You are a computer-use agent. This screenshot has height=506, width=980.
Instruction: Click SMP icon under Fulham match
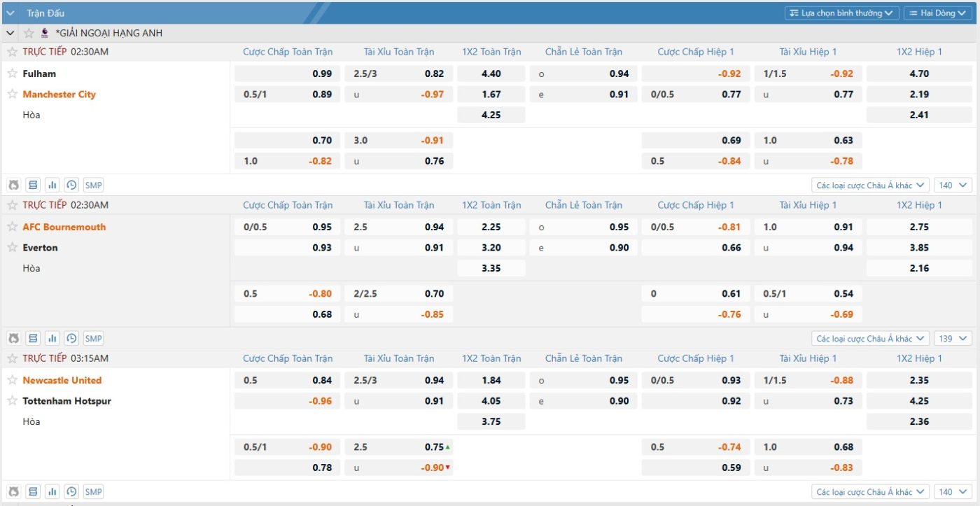point(93,185)
